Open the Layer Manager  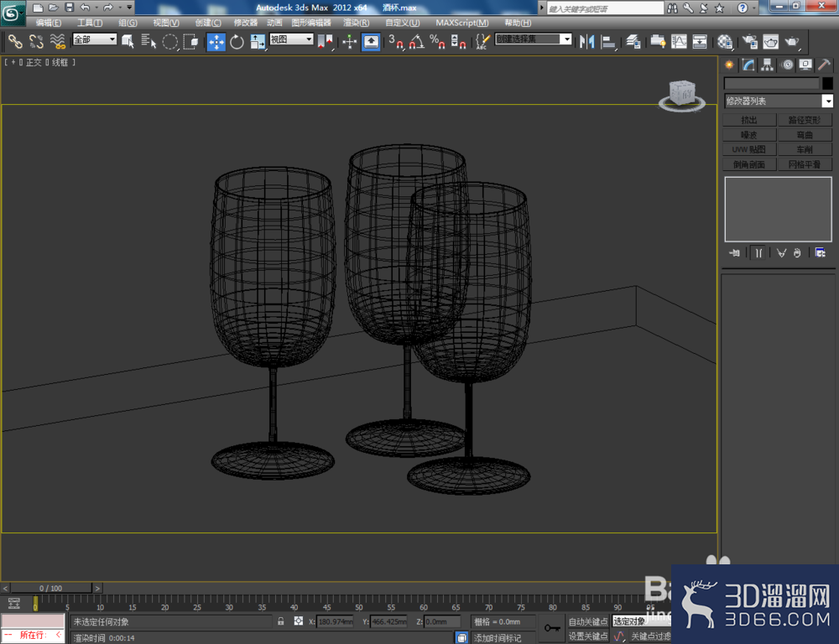(x=633, y=42)
